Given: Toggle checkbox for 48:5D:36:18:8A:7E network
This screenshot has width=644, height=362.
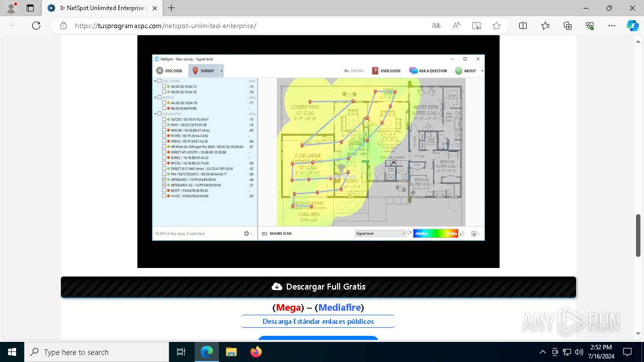Looking at the screenshot, I should pos(164,92).
